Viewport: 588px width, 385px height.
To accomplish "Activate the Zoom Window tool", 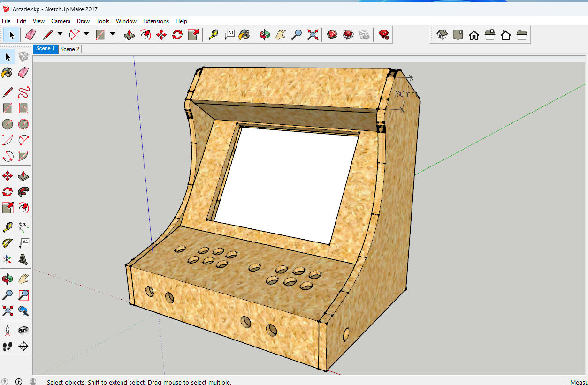I will pyautogui.click(x=23, y=295).
